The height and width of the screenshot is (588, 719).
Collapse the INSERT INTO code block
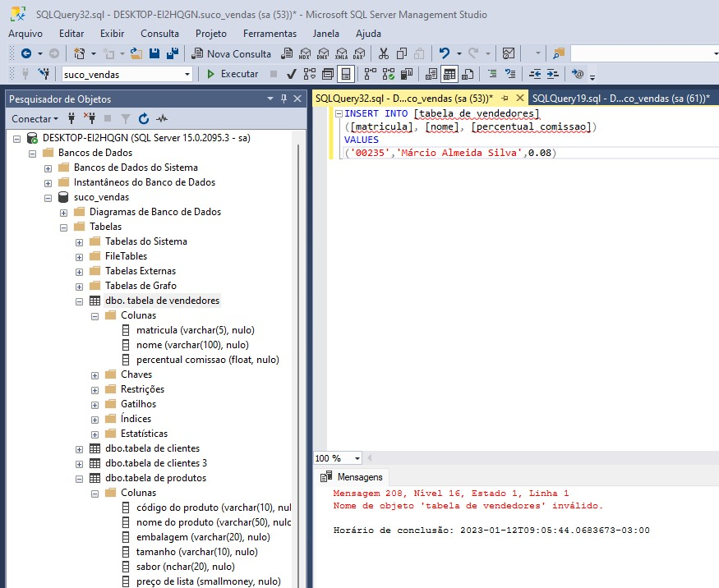point(339,113)
